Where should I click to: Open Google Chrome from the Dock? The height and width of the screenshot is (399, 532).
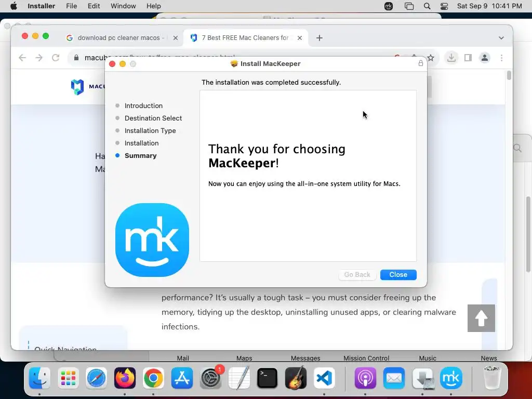pyautogui.click(x=153, y=378)
